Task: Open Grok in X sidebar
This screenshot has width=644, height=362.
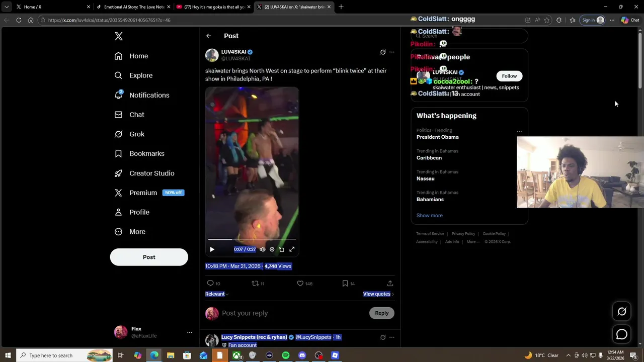Action: pyautogui.click(x=129, y=134)
